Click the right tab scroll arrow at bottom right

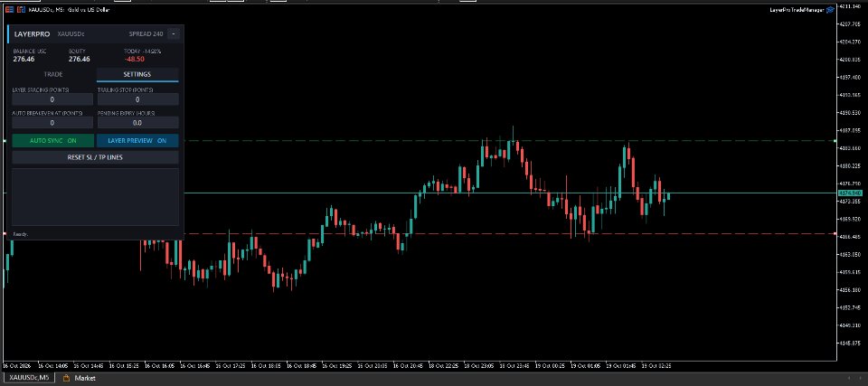[859, 379]
